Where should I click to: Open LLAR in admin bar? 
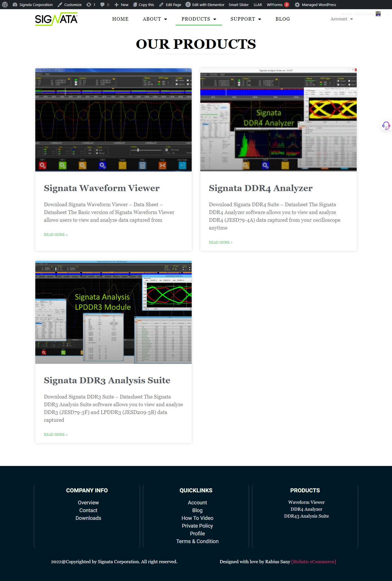tap(258, 5)
